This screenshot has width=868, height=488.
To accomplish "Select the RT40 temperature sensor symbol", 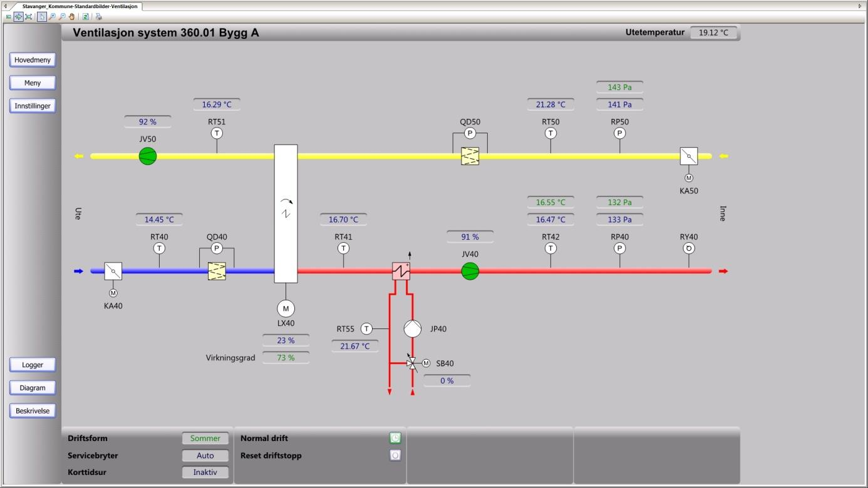I will point(159,248).
